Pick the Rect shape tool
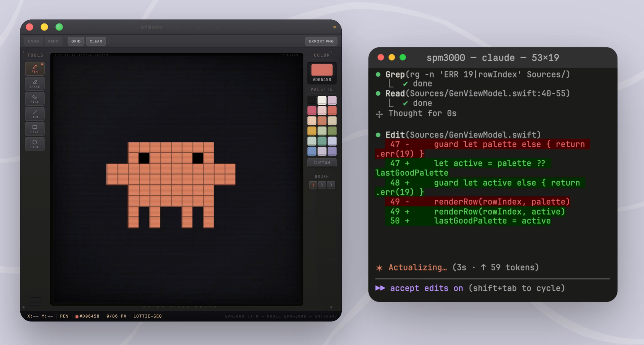This screenshot has width=644, height=345. pos(35,129)
